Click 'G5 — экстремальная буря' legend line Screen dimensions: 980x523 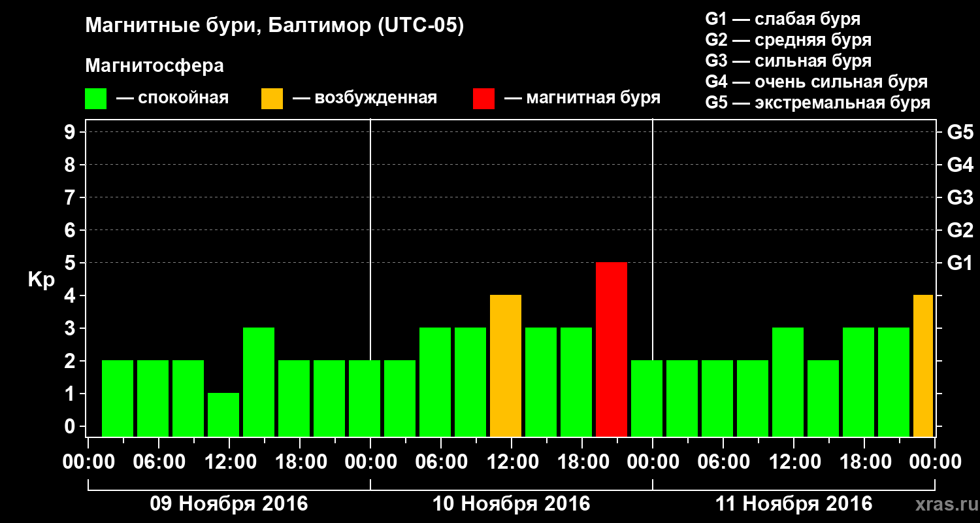(817, 103)
